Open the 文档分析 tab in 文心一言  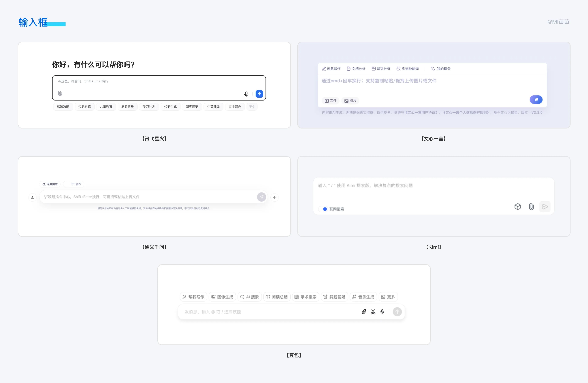point(356,69)
